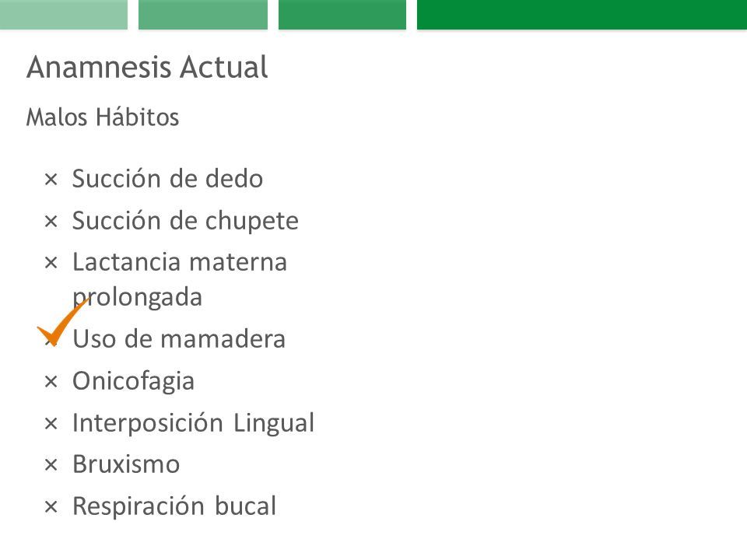Click the wide dark green header bar
This screenshot has height=560, width=747.
[x=582, y=15]
